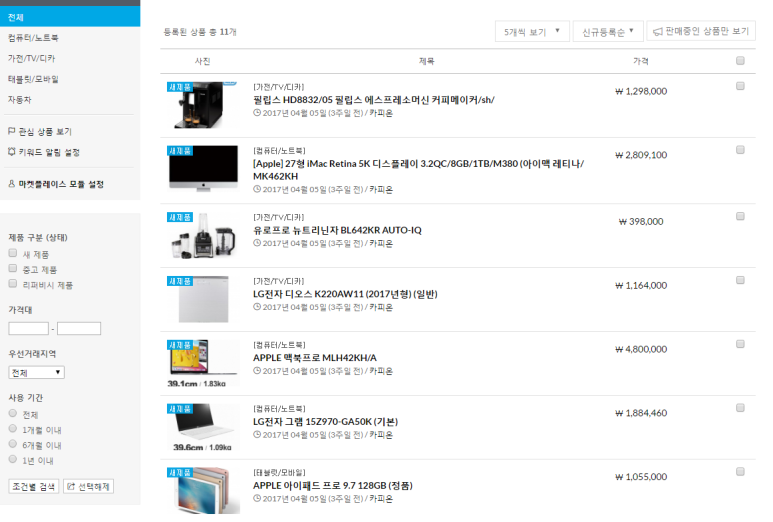This screenshot has width=773, height=522.
Task: Select 전체 usage period radio
Action: (x=13, y=414)
